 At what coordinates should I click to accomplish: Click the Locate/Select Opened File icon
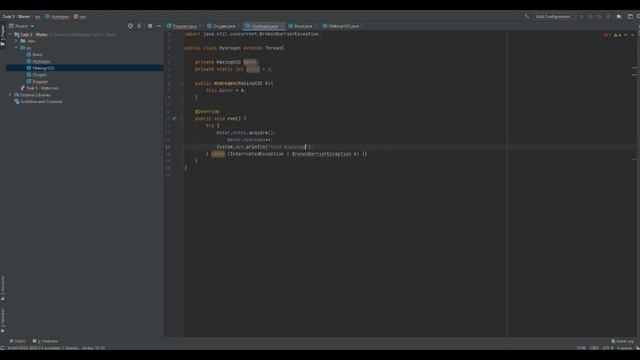click(130, 26)
